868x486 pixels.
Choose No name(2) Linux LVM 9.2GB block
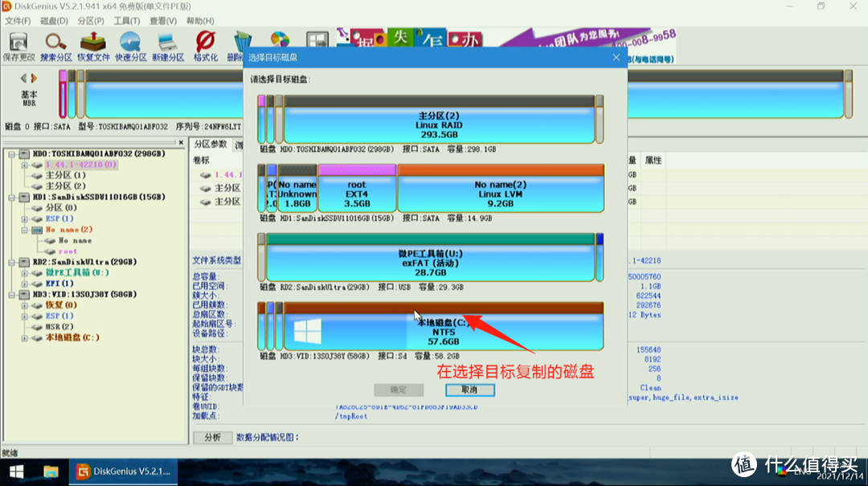coord(501,188)
